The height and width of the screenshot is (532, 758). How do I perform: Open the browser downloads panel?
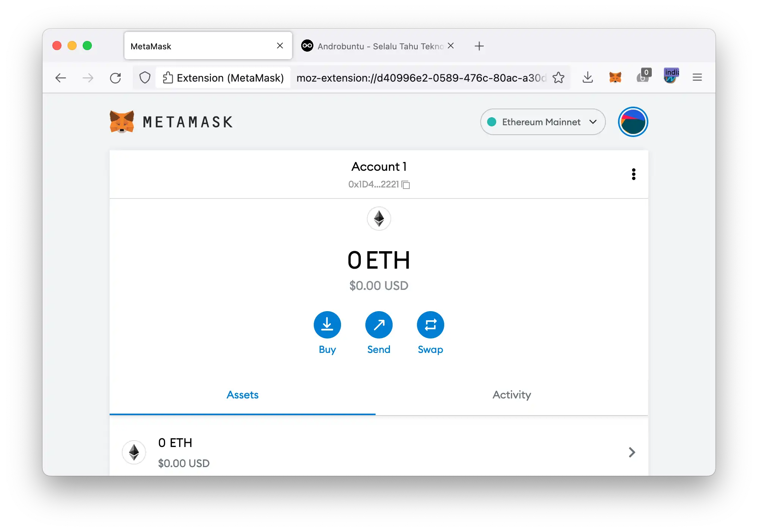pos(588,77)
